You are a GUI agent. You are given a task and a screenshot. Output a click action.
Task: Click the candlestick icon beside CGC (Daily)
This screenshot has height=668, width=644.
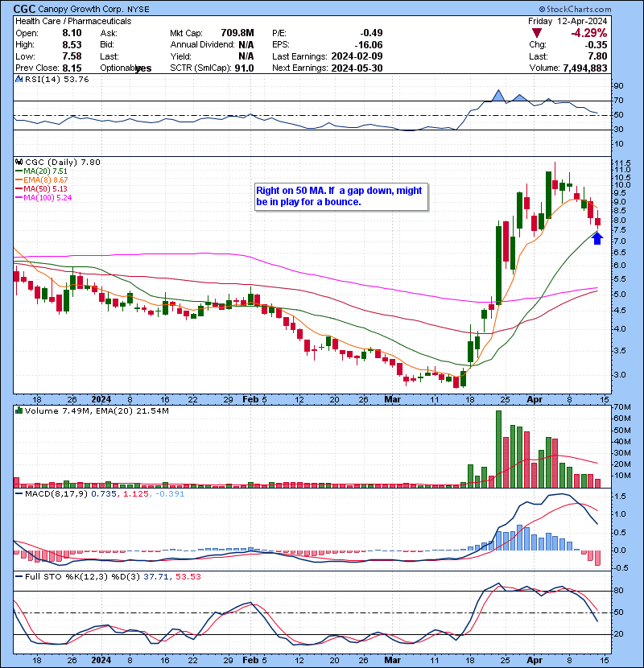tap(19, 162)
